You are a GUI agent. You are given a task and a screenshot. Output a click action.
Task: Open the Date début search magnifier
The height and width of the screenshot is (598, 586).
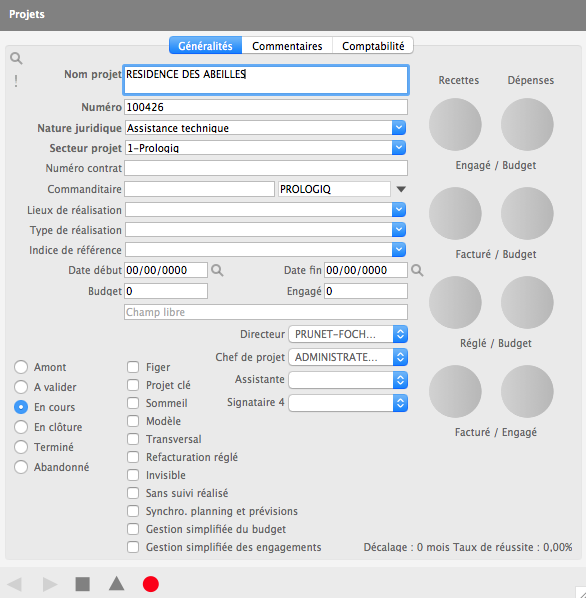217,270
